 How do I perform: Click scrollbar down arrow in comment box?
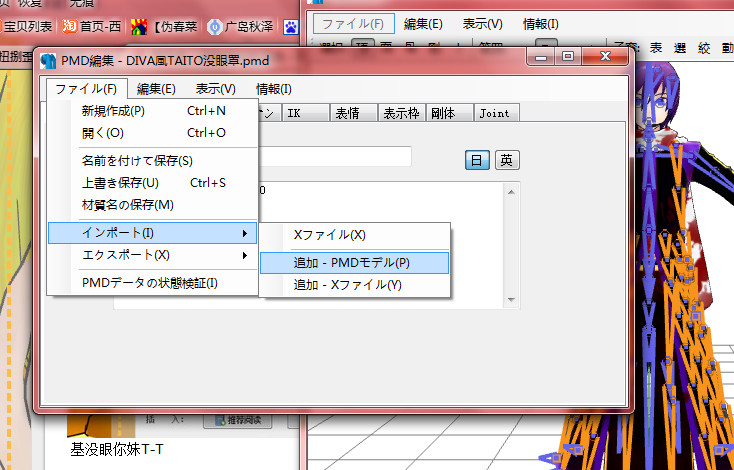pyautogui.click(x=511, y=300)
